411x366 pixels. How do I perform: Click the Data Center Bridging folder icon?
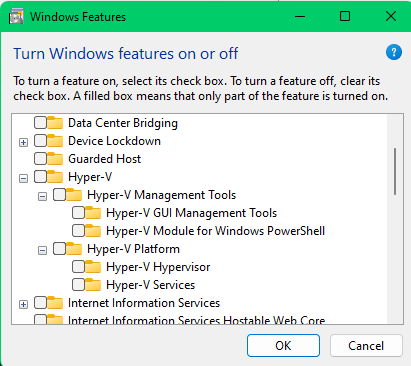coord(55,123)
